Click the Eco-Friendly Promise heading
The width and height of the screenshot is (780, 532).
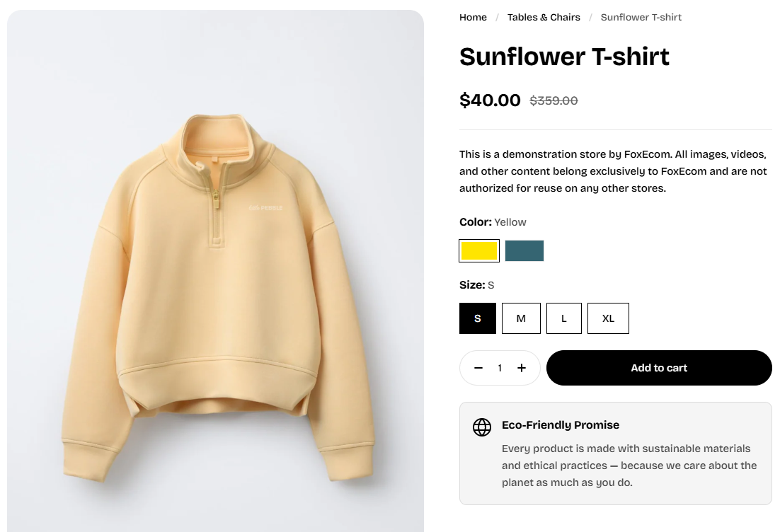pyautogui.click(x=561, y=425)
